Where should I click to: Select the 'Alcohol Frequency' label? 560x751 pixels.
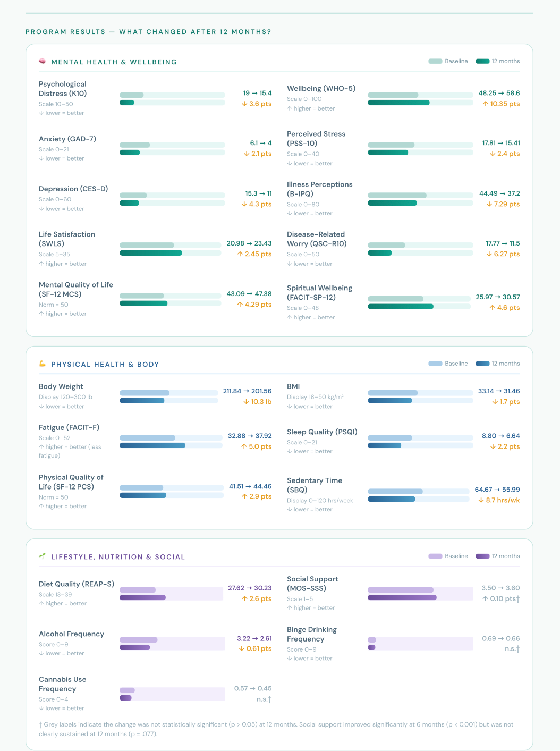[72, 634]
